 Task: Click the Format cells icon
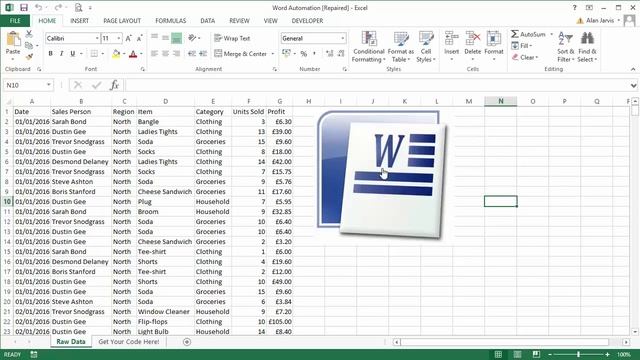tap(494, 39)
